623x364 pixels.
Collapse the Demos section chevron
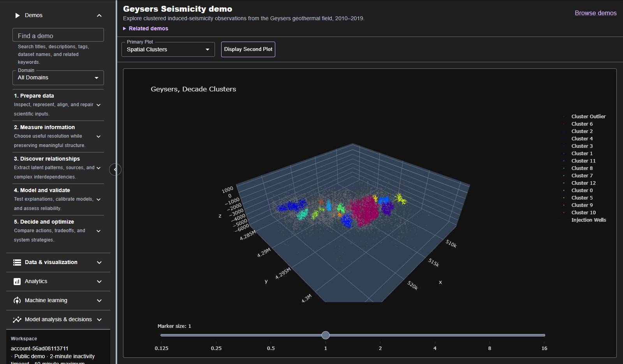click(99, 16)
